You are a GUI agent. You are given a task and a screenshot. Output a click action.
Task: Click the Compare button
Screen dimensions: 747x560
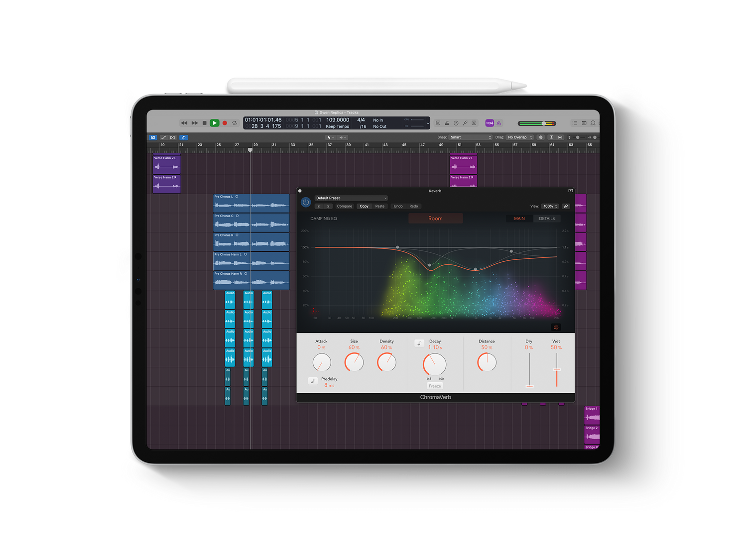pyautogui.click(x=344, y=206)
